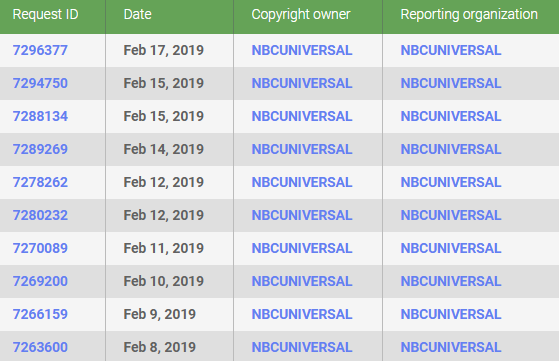Open request ID 7270089
Image resolution: width=559 pixels, height=361 pixels.
[40, 248]
